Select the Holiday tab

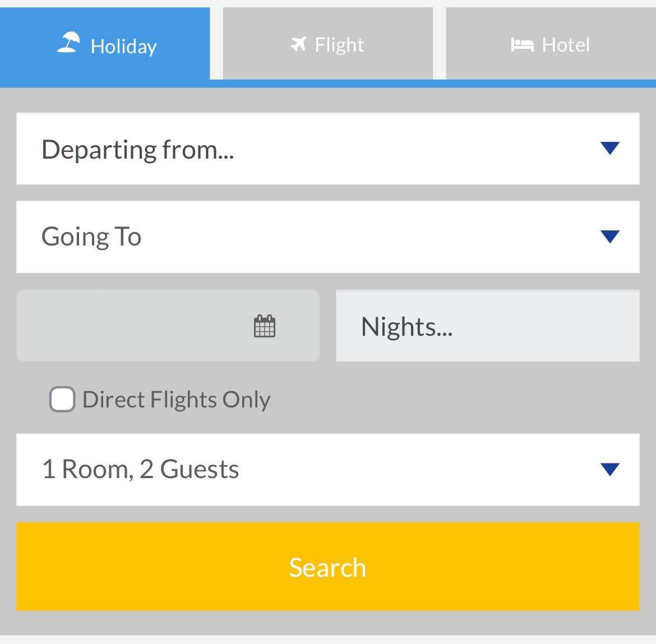click(x=105, y=44)
